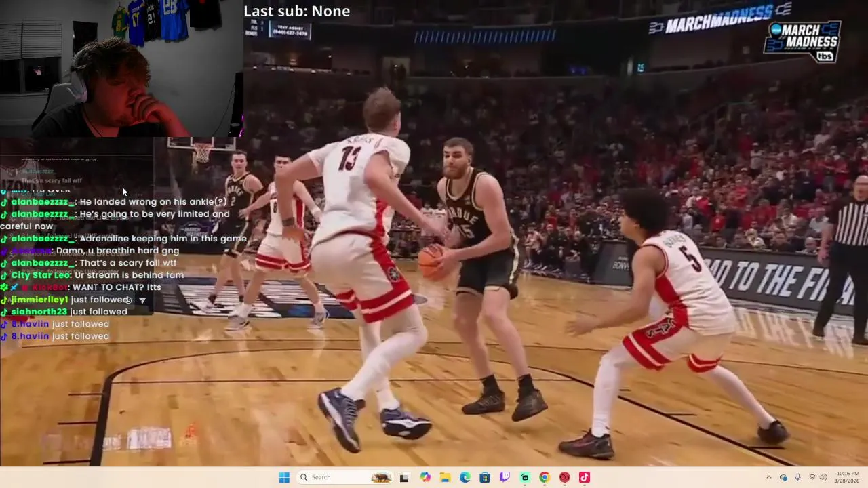
Task: Expand the hidden system tray icons
Action: point(768,477)
